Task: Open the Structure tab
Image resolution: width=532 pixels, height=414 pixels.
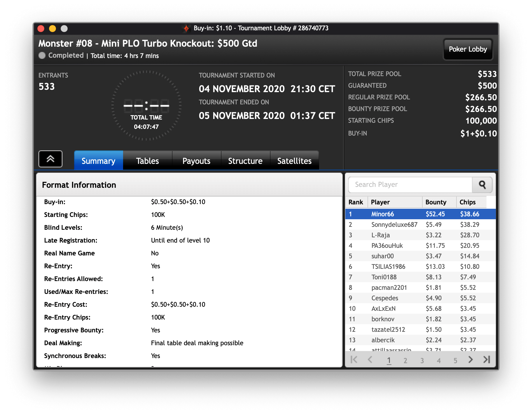Action: tap(245, 161)
